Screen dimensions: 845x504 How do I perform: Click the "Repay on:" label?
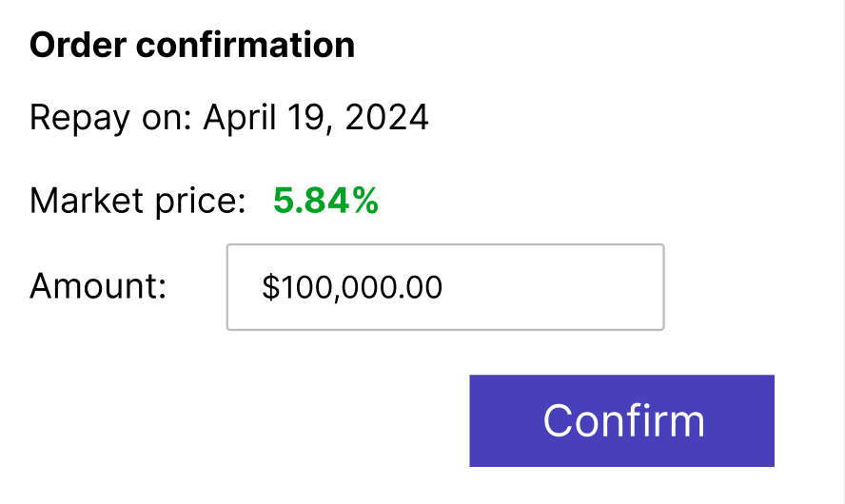(111, 119)
